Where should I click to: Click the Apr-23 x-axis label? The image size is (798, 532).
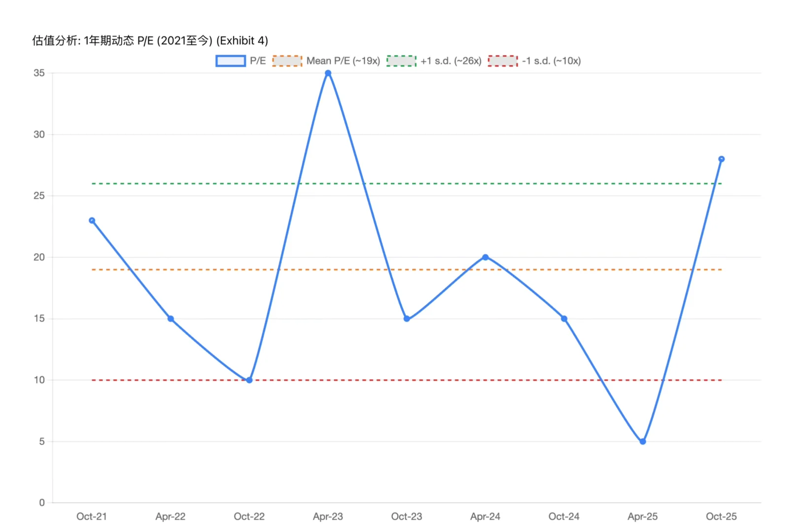tap(328, 516)
